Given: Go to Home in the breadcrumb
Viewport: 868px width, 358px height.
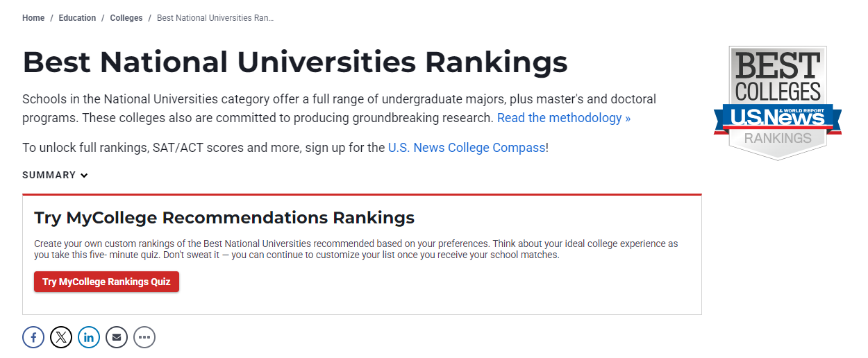Looking at the screenshot, I should click(x=33, y=18).
